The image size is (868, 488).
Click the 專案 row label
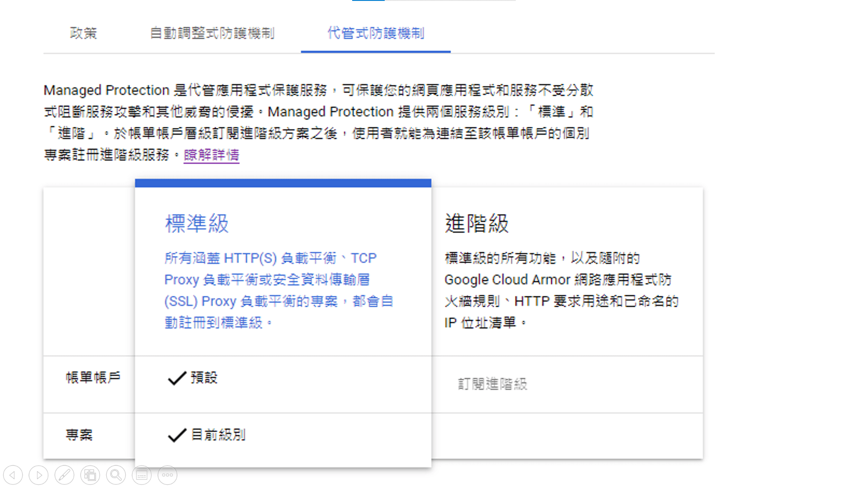pos(79,435)
